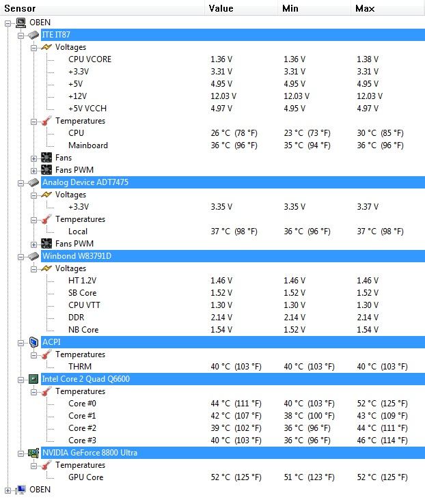Collapse the Analog Device ADT7475 node
425x504 pixels.
20,183
